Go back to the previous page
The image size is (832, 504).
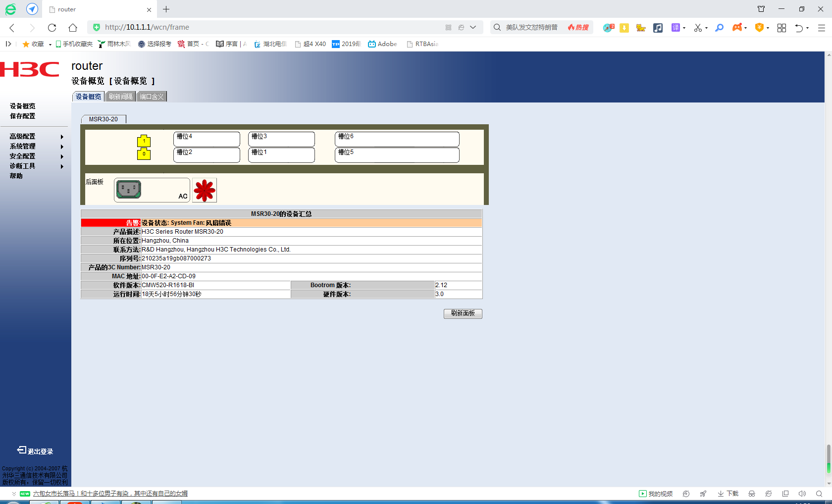12,28
